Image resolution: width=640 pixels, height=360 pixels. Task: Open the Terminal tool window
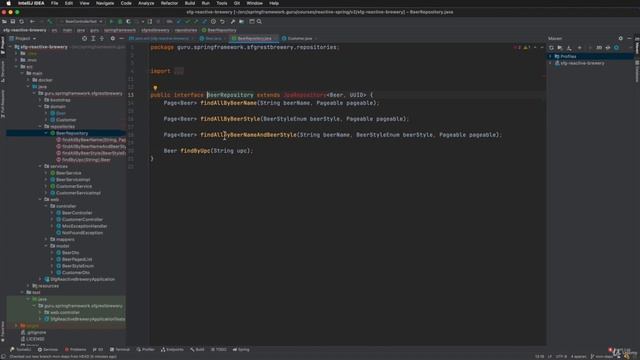(120, 350)
